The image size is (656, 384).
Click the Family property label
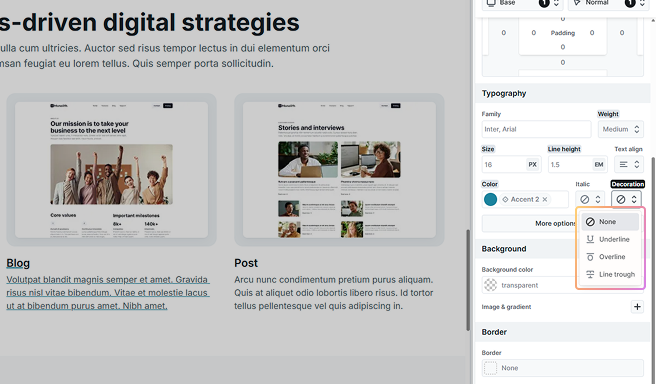pyautogui.click(x=491, y=114)
